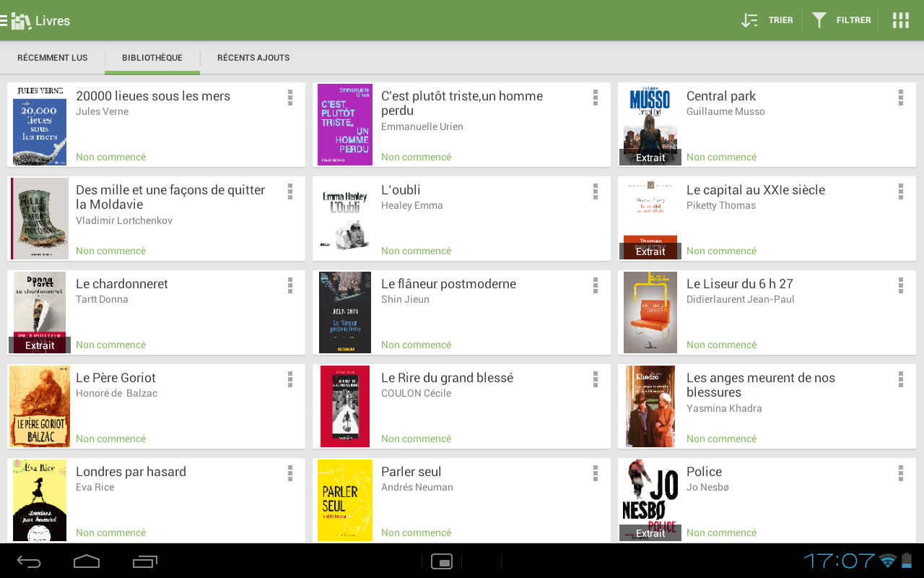
Task: Tap the Android home button
Action: (x=87, y=561)
